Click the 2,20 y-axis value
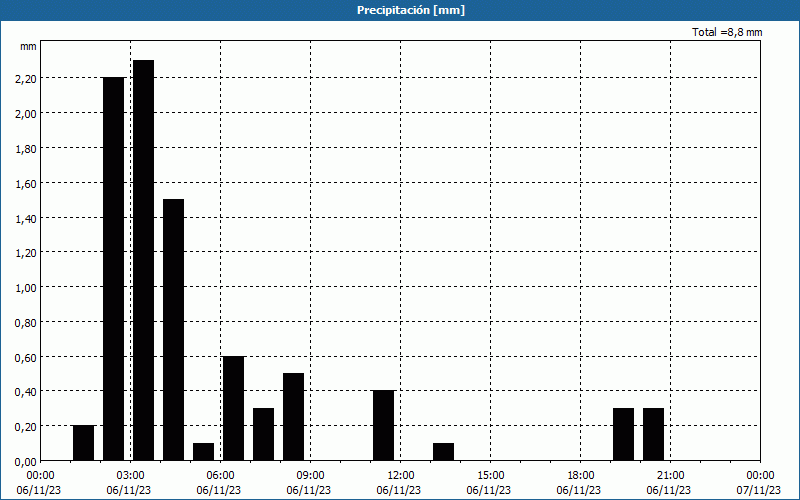 (x=26, y=79)
